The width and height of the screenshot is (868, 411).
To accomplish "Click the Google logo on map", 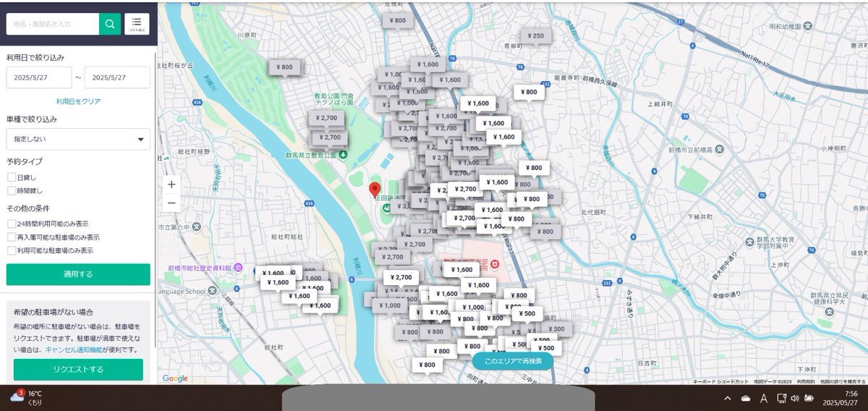I will click(175, 378).
